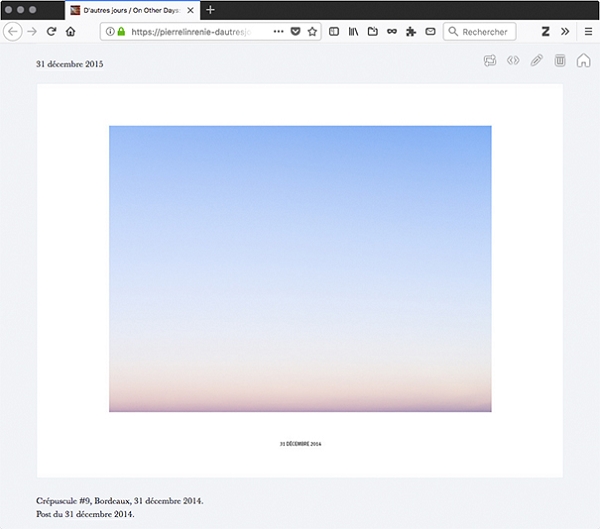
Task: Click the browser back arrow button
Action: 13,32
